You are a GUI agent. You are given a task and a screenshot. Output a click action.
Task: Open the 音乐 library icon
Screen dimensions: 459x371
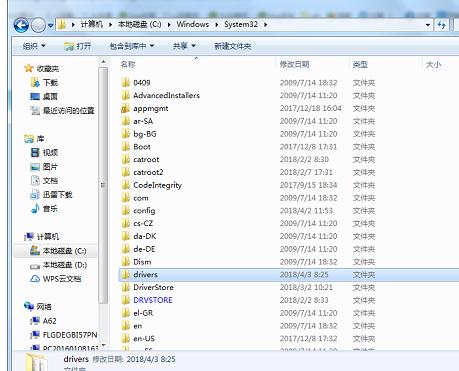click(x=35, y=209)
